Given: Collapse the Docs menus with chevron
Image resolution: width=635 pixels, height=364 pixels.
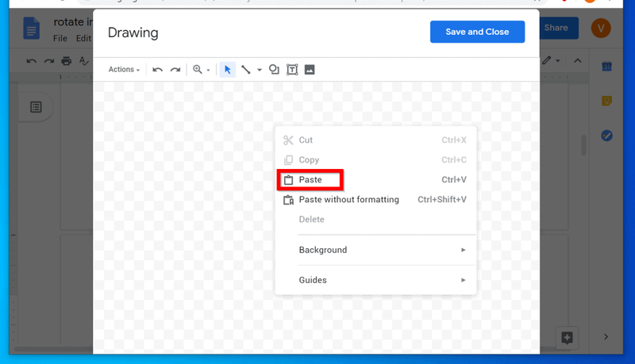Looking at the screenshot, I should [x=578, y=60].
